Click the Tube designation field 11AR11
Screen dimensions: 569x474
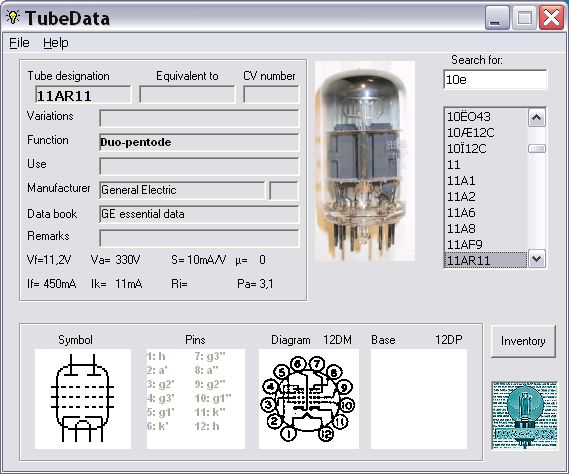[83, 95]
